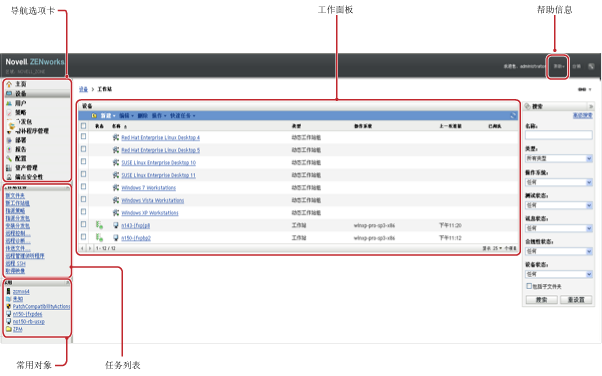This screenshot has width=602, height=376.
Task: Open the help menu in the top header
Action: pyautogui.click(x=559, y=66)
